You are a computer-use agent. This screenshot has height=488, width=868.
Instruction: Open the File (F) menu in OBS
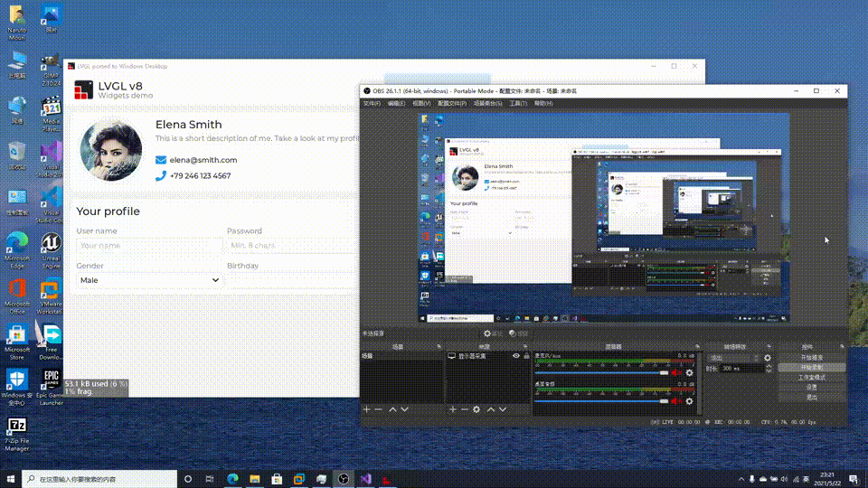pos(372,103)
